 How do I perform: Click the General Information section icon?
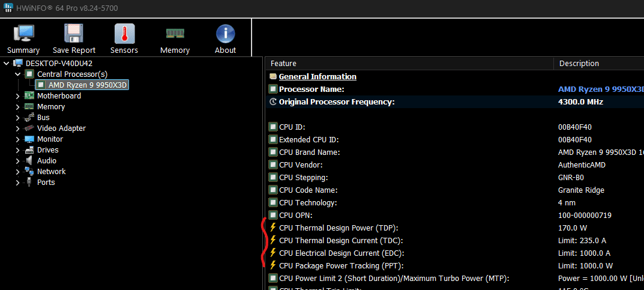(273, 76)
